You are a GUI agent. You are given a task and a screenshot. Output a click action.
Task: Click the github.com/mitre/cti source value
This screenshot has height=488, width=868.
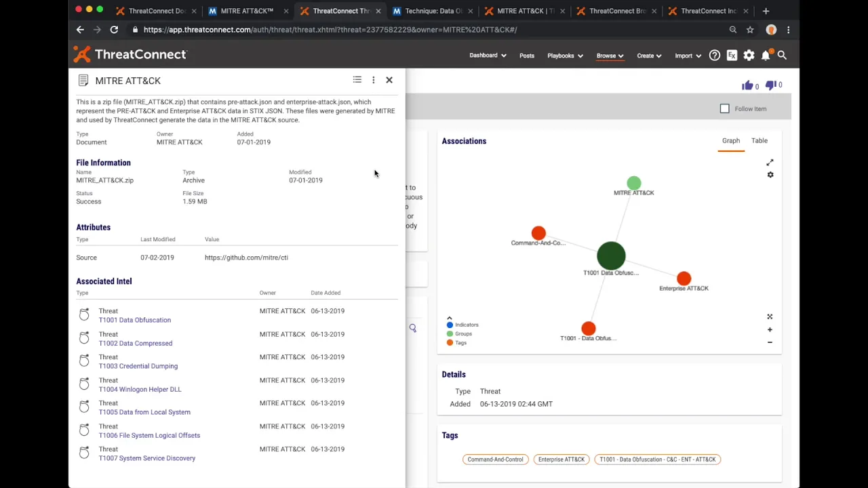(x=246, y=258)
